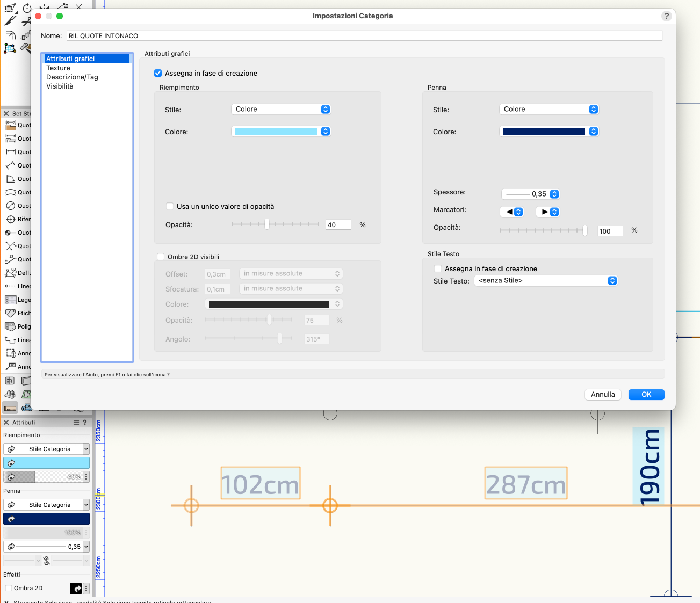Open the Riempimento Stile dropdown

coord(280,110)
